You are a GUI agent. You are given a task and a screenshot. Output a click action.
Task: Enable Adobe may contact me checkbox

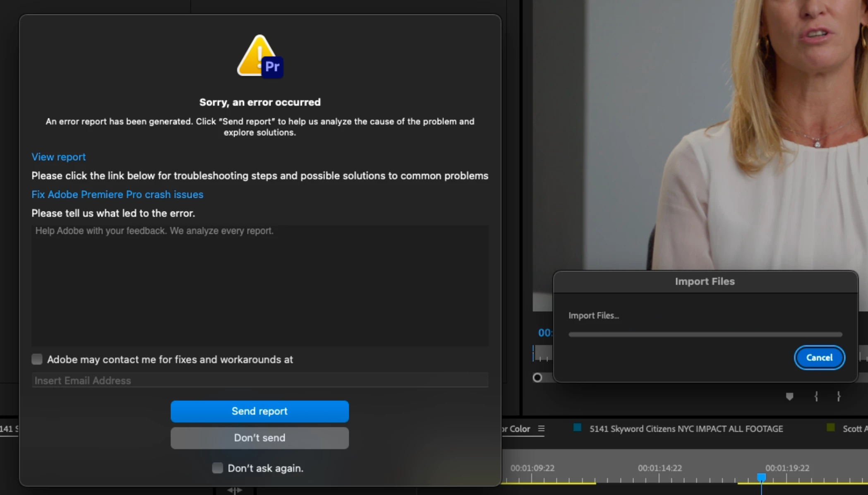click(37, 359)
